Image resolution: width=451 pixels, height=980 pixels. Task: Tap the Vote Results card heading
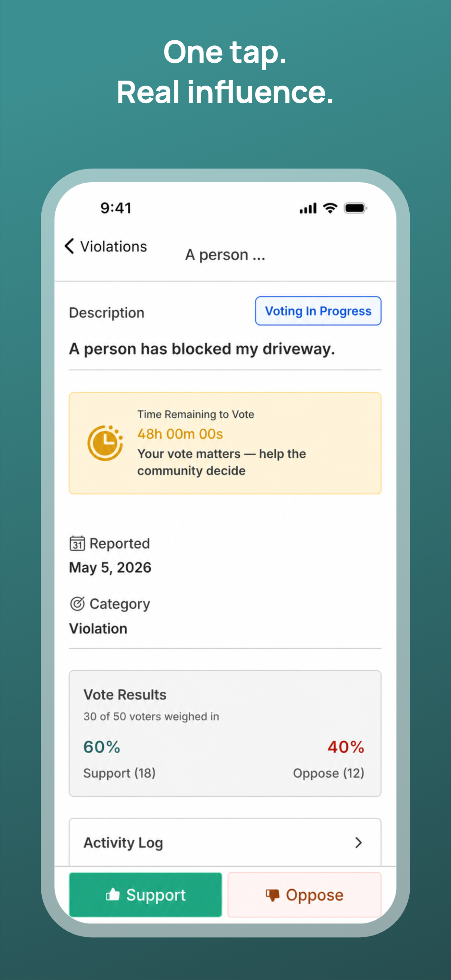[x=125, y=695]
